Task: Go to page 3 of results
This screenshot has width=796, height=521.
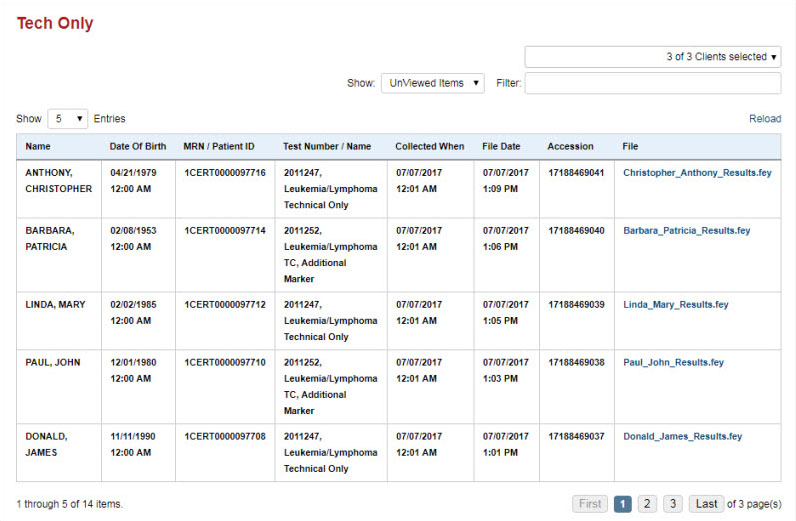Action: (x=673, y=504)
